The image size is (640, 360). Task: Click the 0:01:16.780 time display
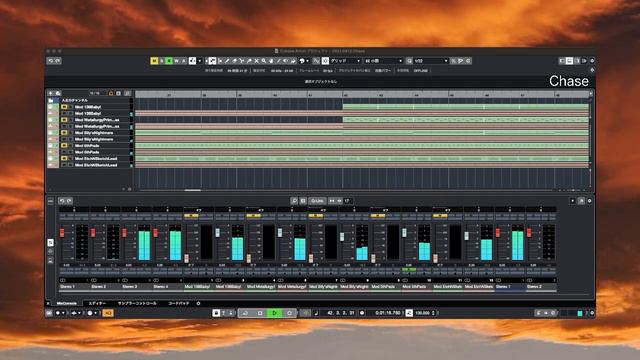pos(388,313)
